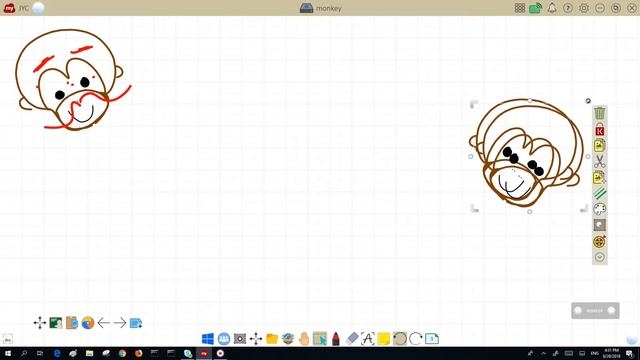This screenshot has width=640, height=360.
Task: Cut the selection with scissors icon
Action: click(x=599, y=162)
